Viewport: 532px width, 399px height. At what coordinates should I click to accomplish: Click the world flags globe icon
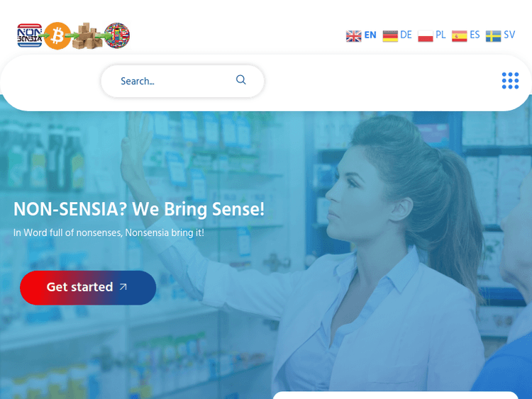click(x=117, y=35)
